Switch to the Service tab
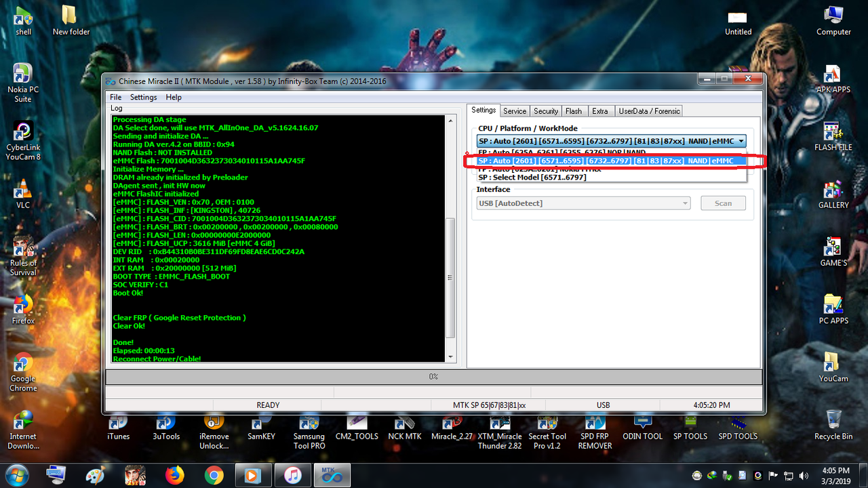 515,111
